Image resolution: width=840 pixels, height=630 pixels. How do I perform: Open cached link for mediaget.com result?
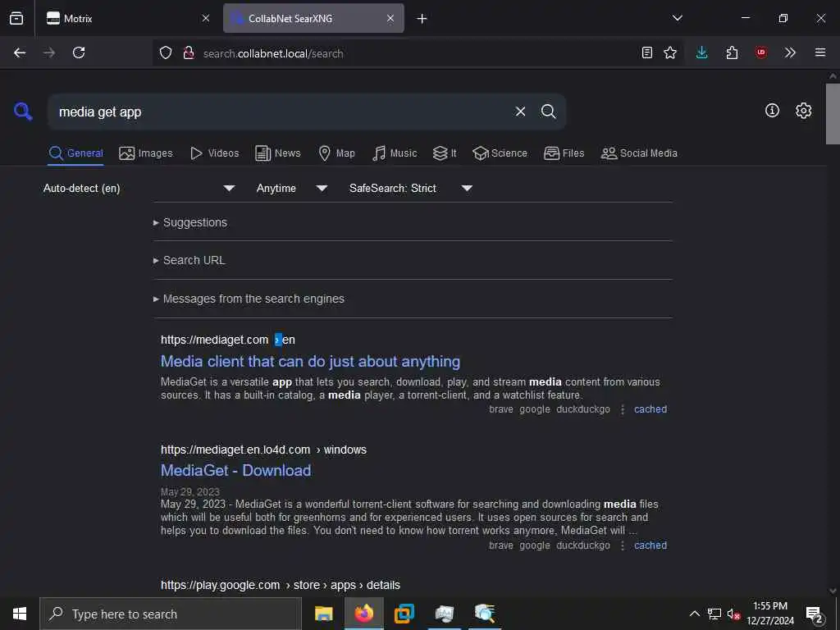651,409
